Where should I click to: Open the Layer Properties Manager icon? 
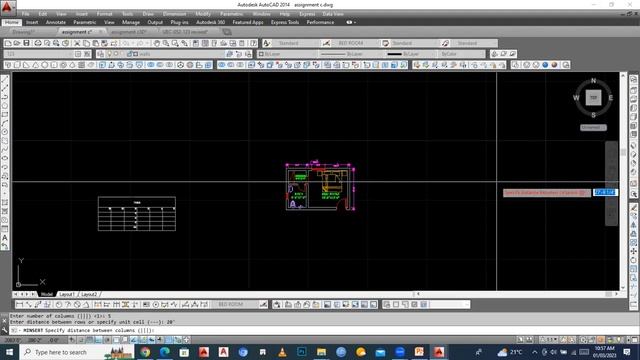[100, 54]
